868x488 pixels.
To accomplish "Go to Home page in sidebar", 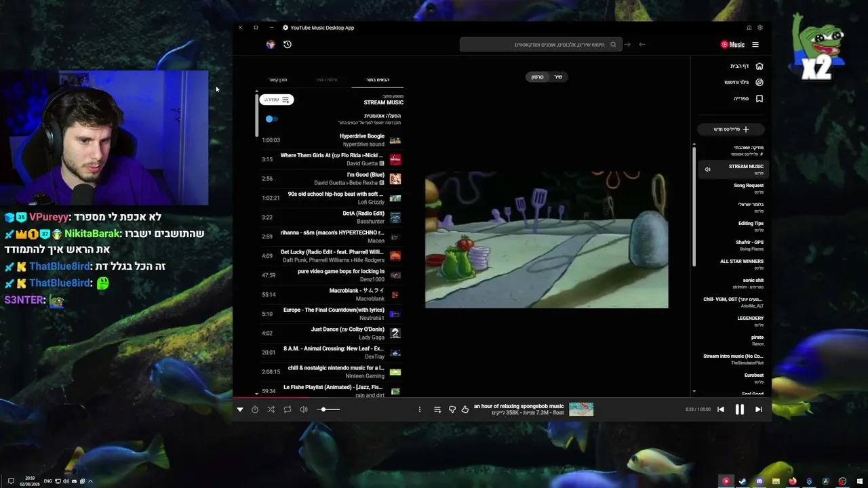I will coord(747,66).
